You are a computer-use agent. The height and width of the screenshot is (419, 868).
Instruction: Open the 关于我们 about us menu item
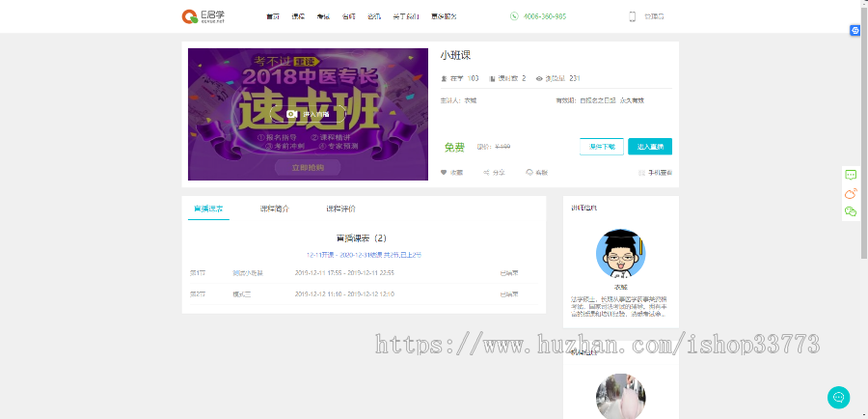click(406, 16)
